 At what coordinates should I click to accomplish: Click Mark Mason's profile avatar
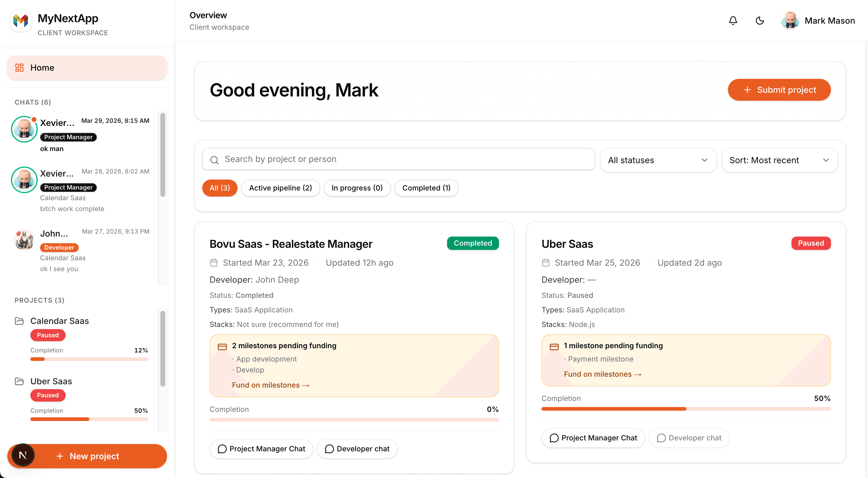coord(790,21)
